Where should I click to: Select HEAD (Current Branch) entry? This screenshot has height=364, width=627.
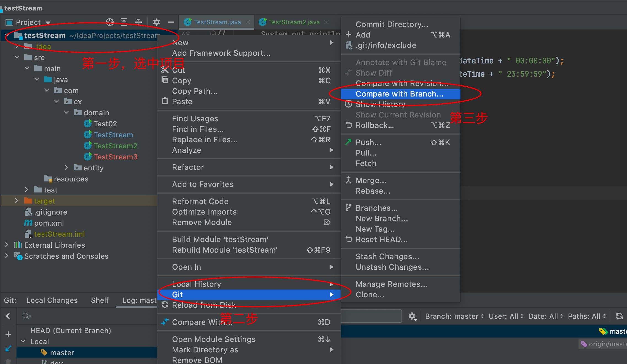[71, 331]
